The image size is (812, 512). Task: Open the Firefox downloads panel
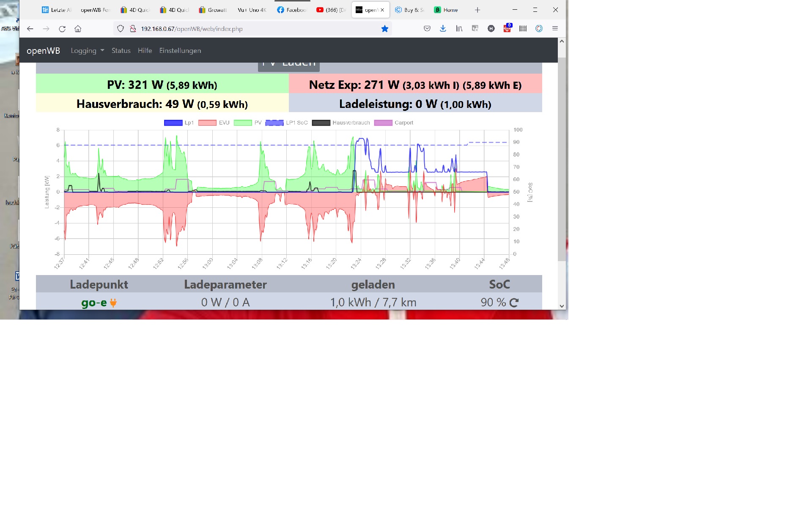(443, 29)
